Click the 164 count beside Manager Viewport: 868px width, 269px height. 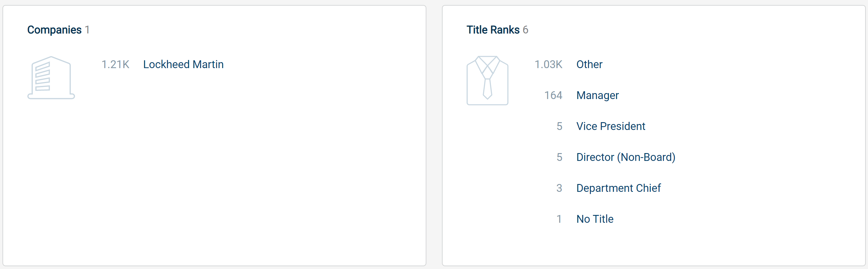pyautogui.click(x=553, y=95)
